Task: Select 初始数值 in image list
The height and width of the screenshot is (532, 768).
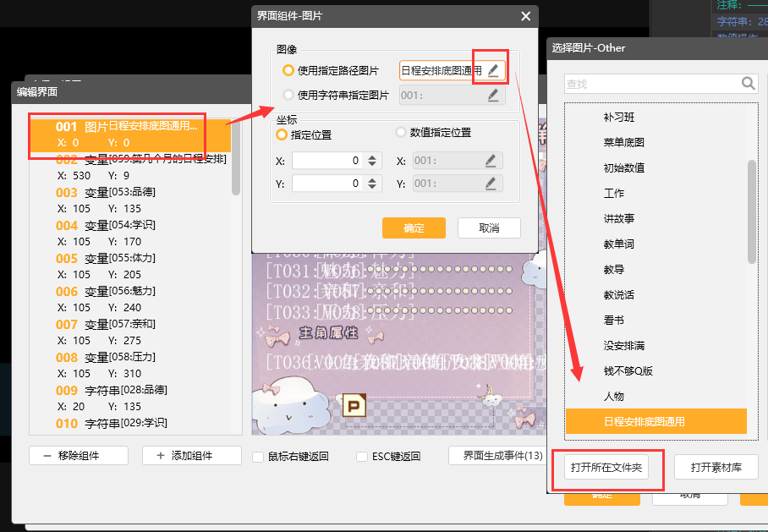Action: point(656,168)
